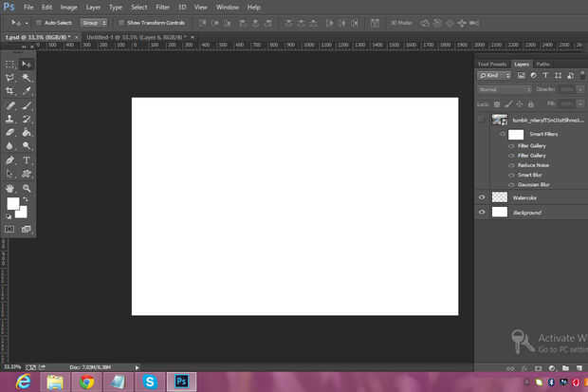Hide the Watercolor layer
The width and height of the screenshot is (588, 392).
coord(482,197)
